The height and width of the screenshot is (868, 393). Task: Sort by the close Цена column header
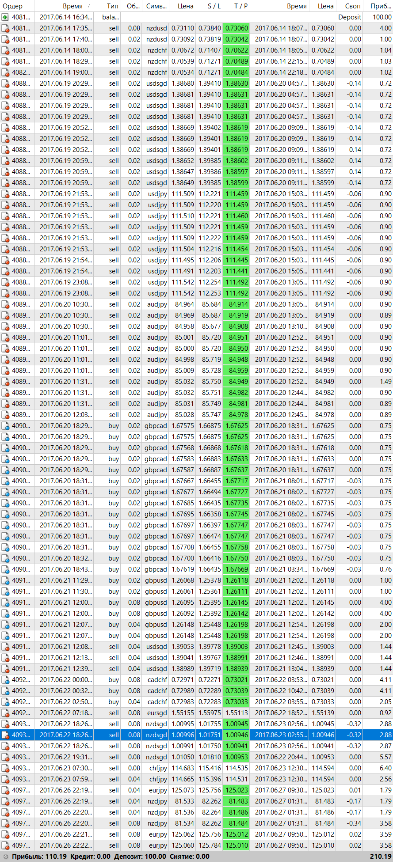322,6
